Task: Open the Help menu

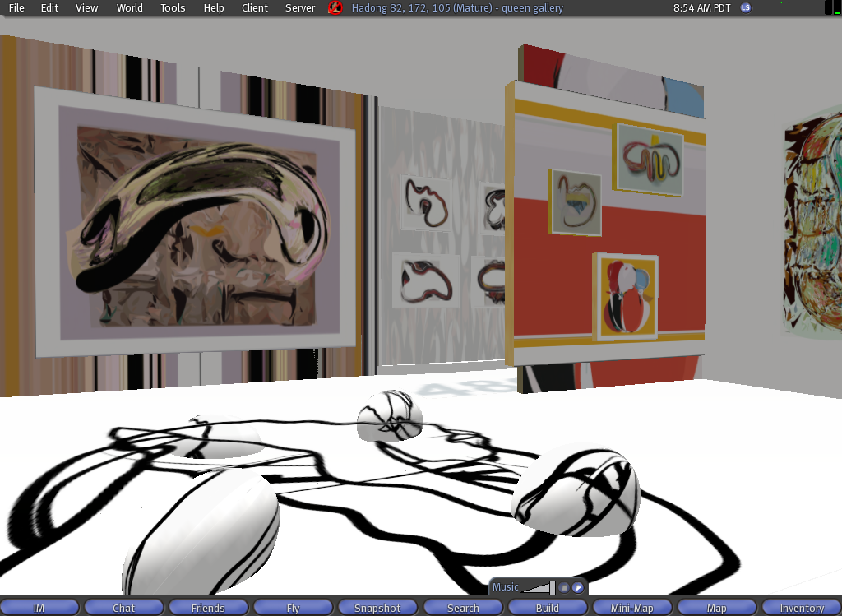Action: click(213, 7)
